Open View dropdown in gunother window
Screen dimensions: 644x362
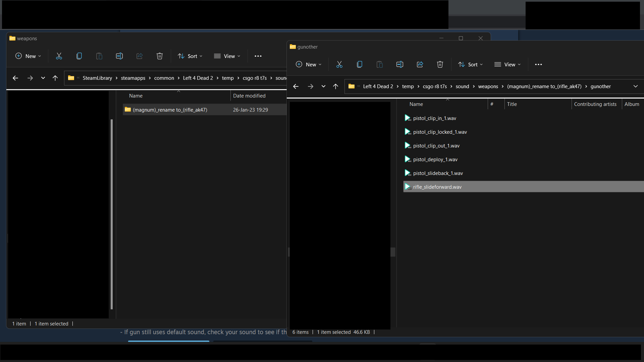[507, 64]
